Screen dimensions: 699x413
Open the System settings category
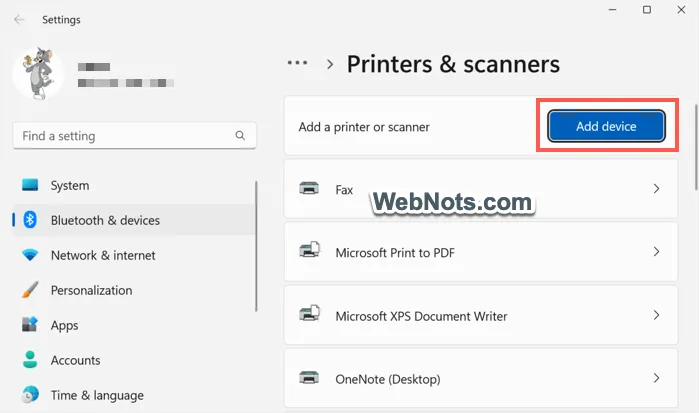pos(134,185)
